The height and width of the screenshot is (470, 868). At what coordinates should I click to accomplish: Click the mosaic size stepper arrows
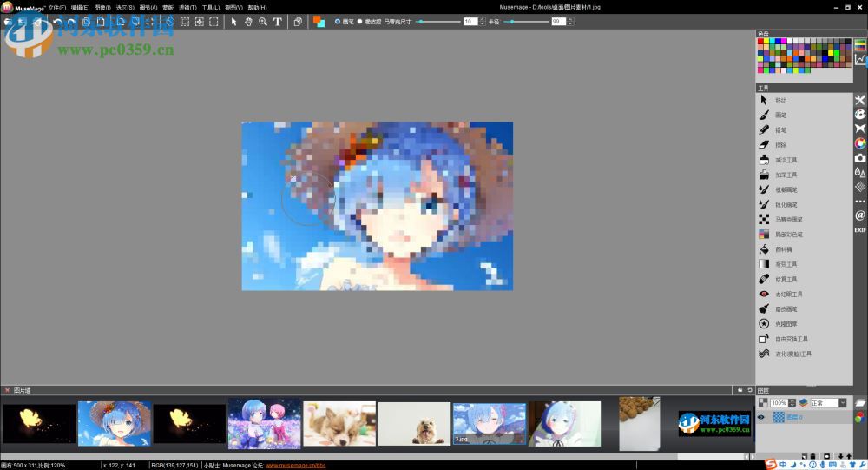(x=482, y=22)
